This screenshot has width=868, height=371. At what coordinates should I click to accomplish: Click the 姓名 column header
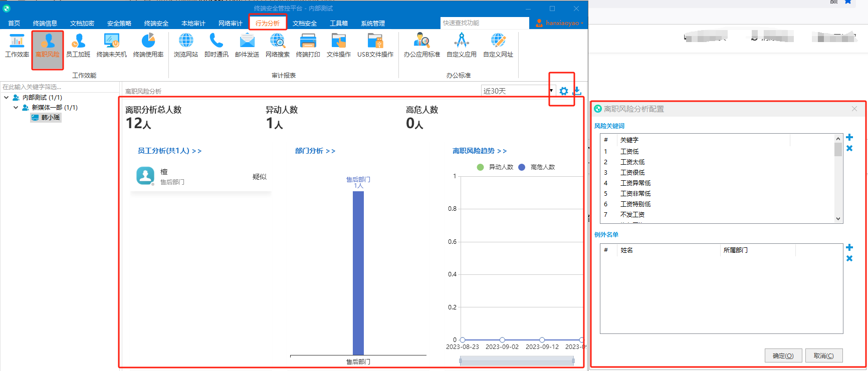(669, 250)
